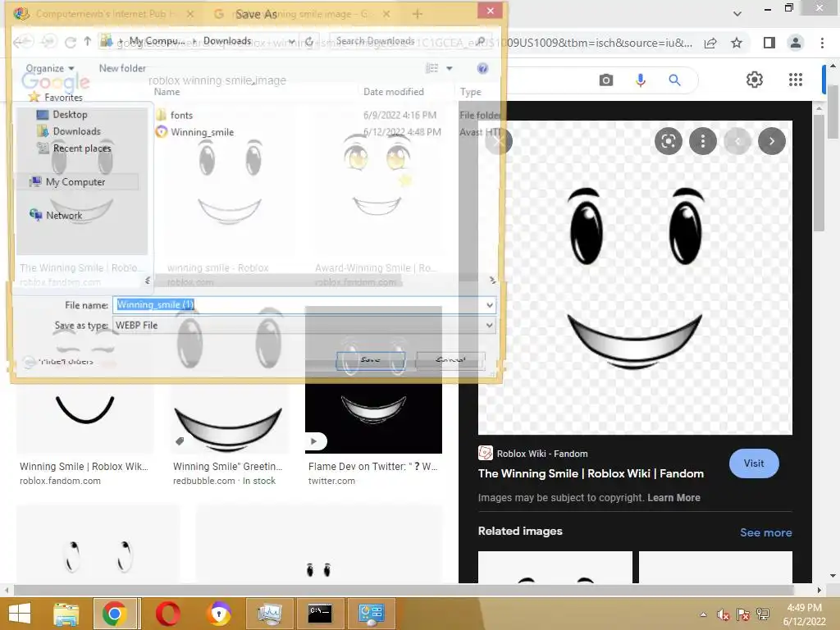The width and height of the screenshot is (840, 630).
Task: Click the Google Lens icon on image preview
Action: tap(668, 141)
